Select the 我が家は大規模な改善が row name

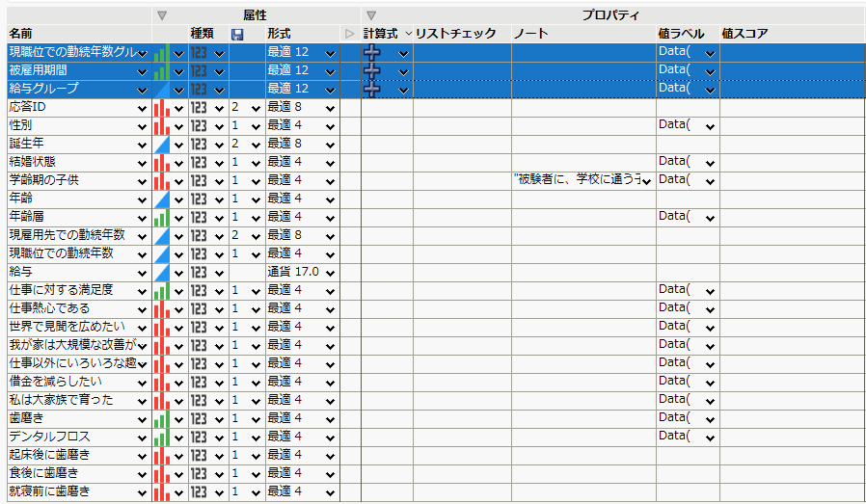click(72, 345)
